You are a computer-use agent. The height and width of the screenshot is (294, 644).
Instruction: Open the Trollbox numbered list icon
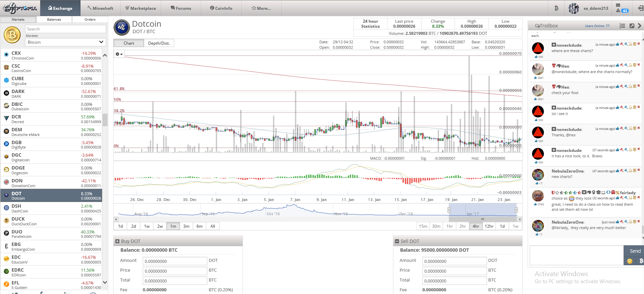tap(622, 26)
